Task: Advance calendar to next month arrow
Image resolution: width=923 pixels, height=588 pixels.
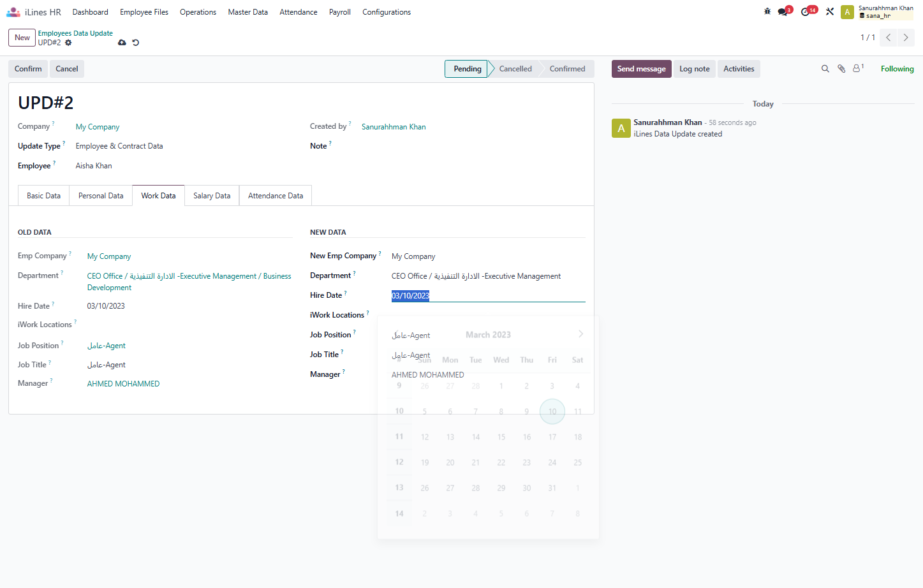Action: 580,334
